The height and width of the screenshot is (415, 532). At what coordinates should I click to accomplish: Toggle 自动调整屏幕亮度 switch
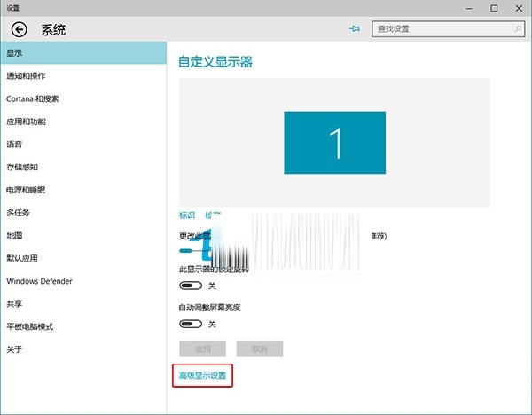click(191, 324)
